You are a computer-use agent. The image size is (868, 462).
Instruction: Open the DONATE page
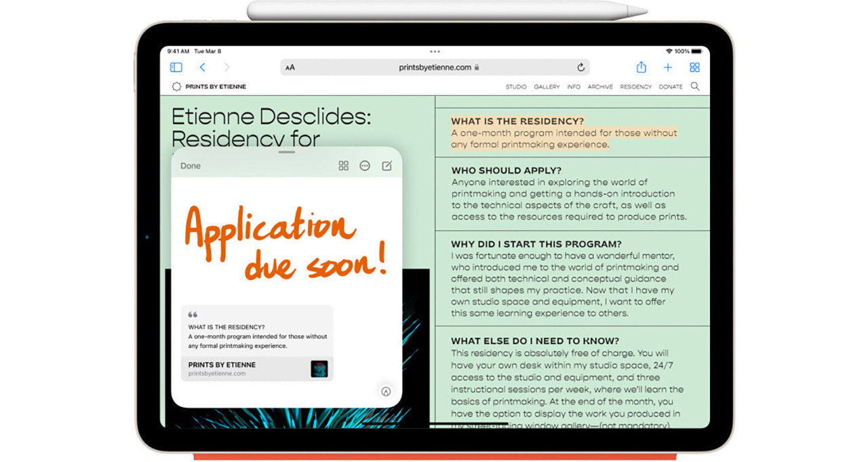[x=671, y=87]
